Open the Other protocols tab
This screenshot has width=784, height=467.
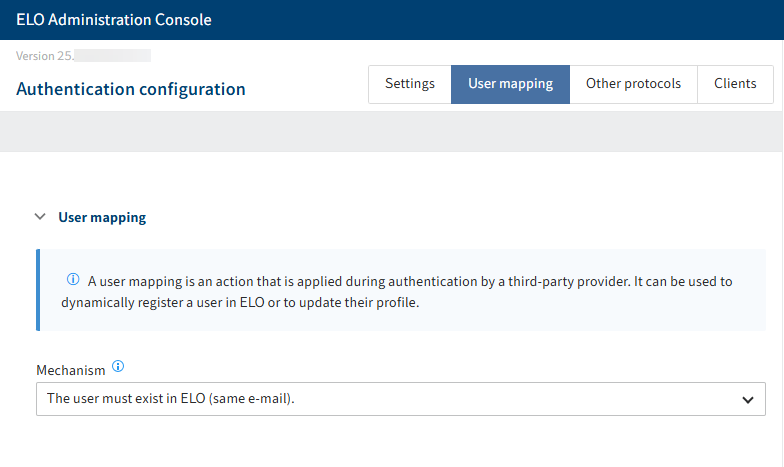pyautogui.click(x=633, y=84)
